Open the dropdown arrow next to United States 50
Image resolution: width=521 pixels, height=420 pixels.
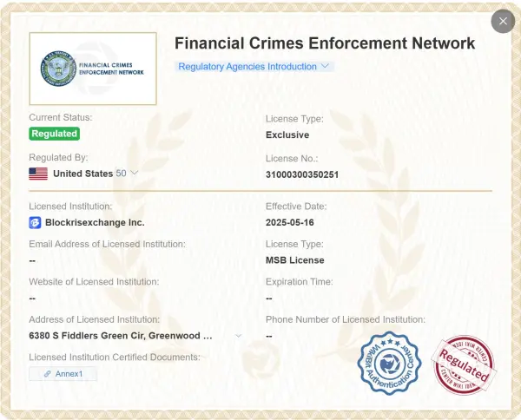pyautogui.click(x=135, y=174)
